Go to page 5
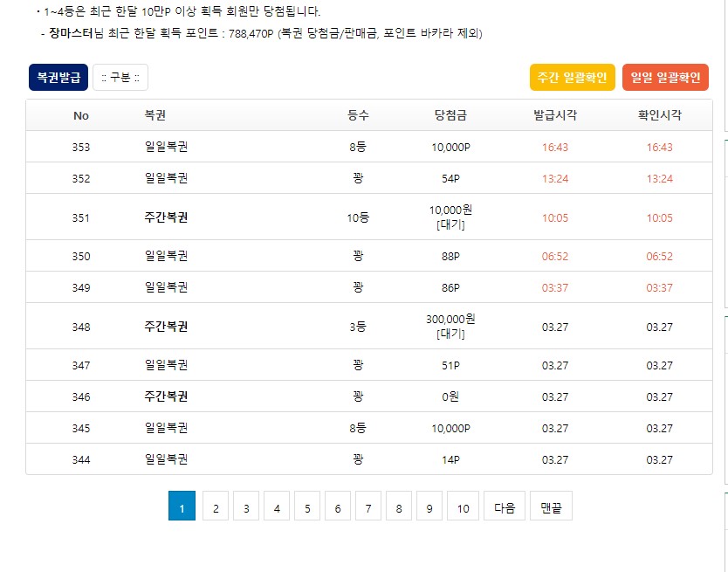The image size is (728, 572). (307, 506)
